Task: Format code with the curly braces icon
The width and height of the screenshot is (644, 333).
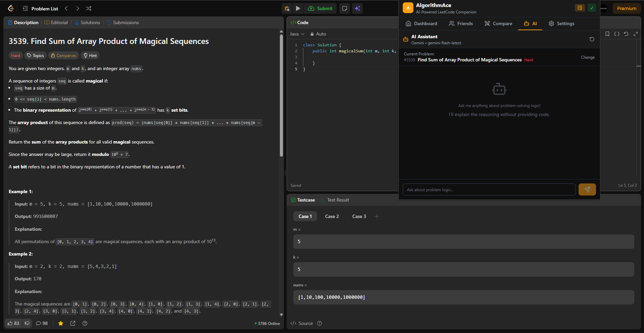Action: pos(616,34)
